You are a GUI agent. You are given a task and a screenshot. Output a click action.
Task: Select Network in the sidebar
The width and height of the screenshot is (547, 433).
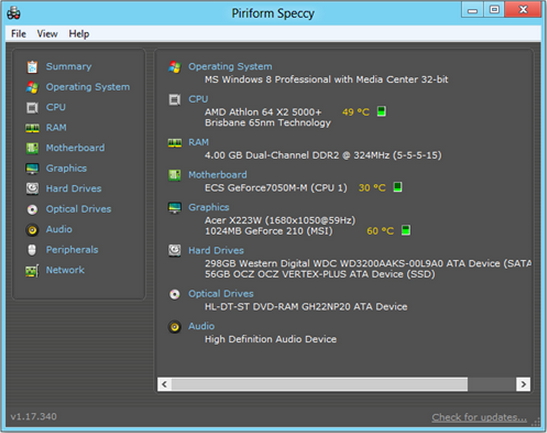(x=65, y=270)
